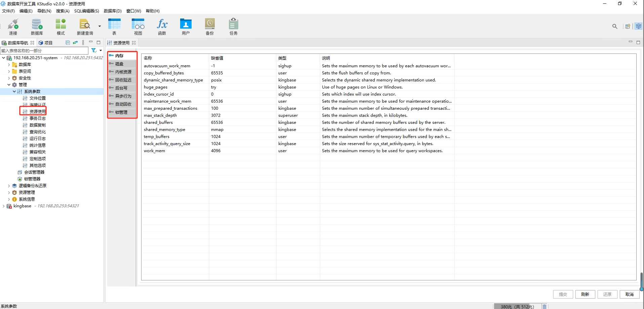Click the table name filter input field
This screenshot has width=644, height=309.
click(44, 50)
